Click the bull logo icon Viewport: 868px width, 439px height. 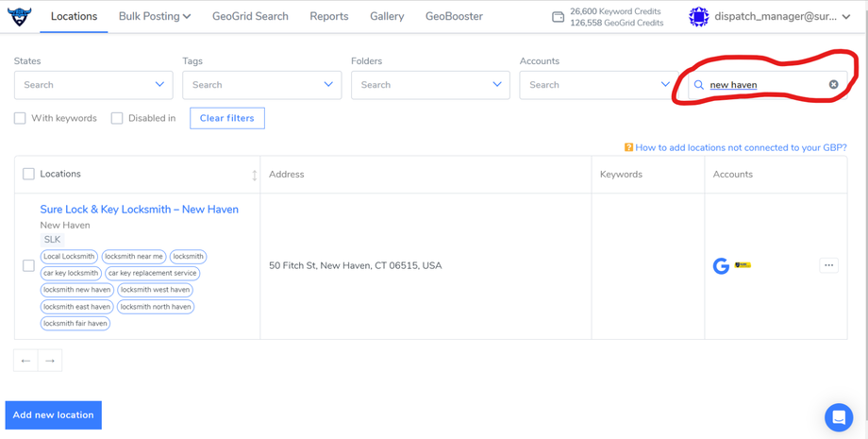click(x=19, y=16)
